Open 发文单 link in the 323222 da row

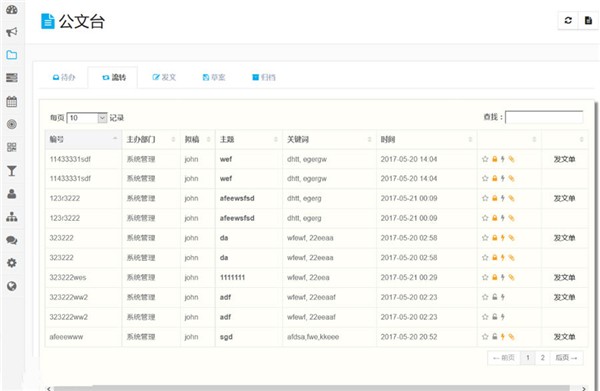pos(564,238)
